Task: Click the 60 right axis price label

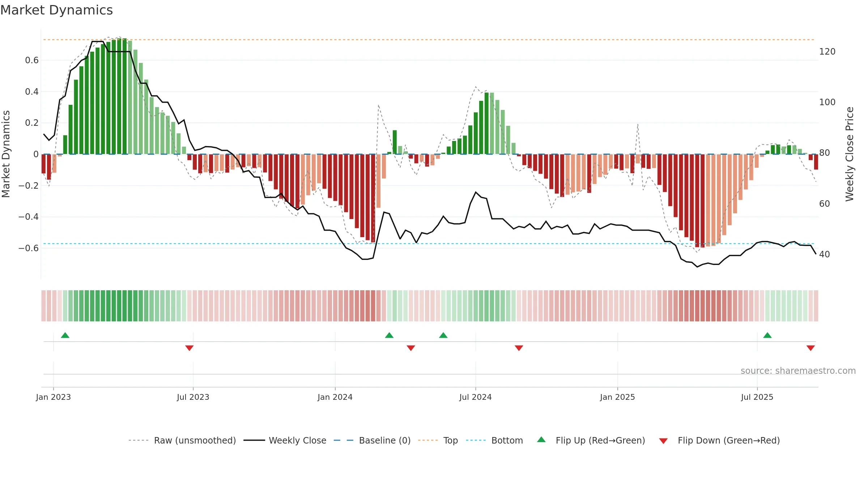Action: coord(825,204)
